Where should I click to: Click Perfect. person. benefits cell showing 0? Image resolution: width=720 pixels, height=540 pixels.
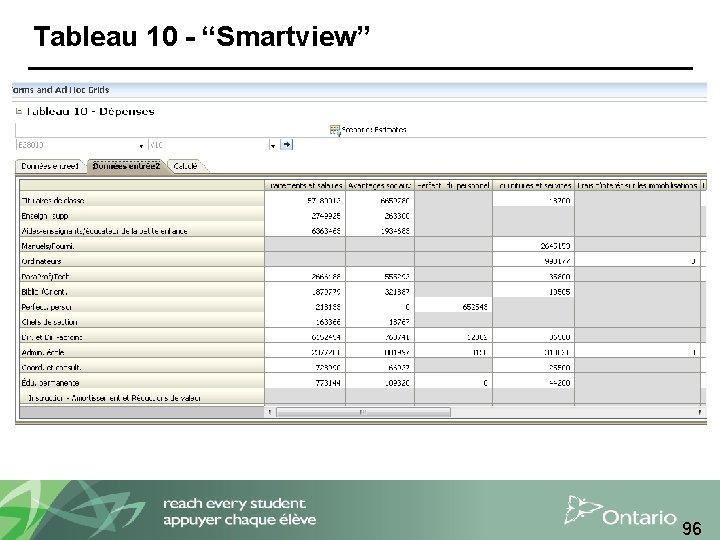click(x=380, y=307)
